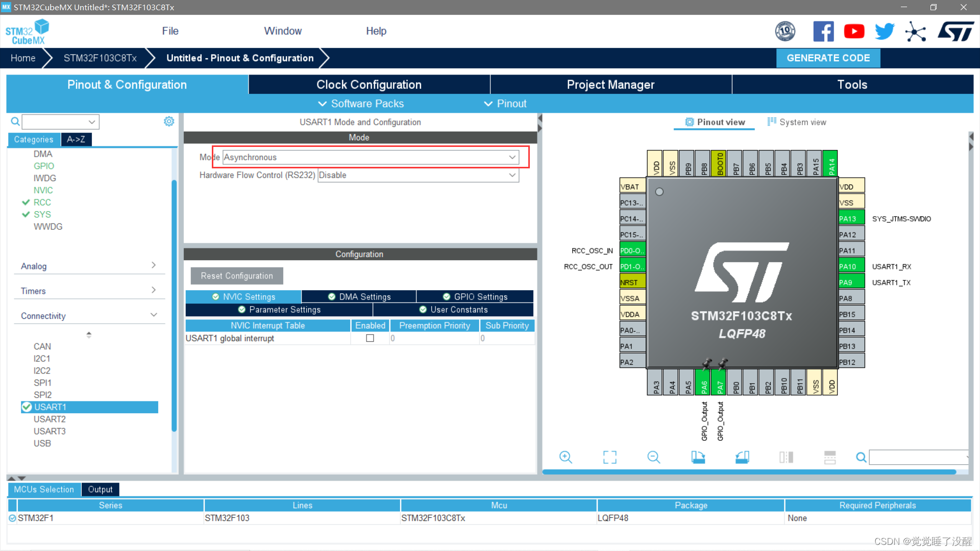Open the Software Packs dropdown
This screenshot has width=980, height=551.
click(361, 104)
